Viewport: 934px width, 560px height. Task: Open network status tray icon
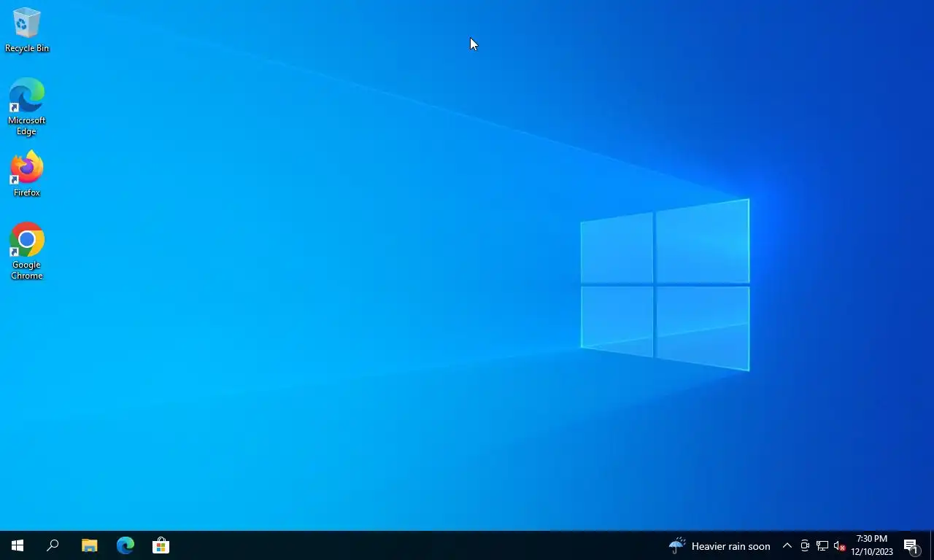[822, 546]
